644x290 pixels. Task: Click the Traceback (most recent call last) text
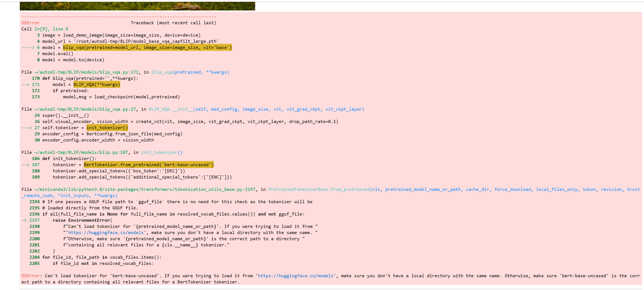[x=173, y=23]
